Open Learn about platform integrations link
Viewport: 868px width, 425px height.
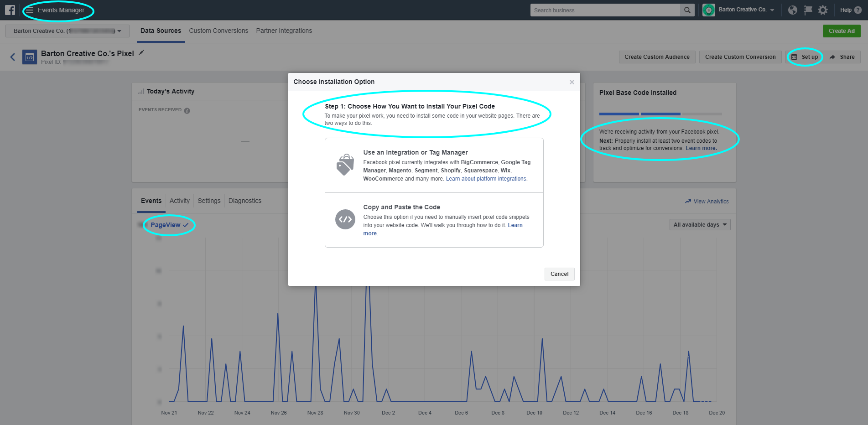point(486,179)
